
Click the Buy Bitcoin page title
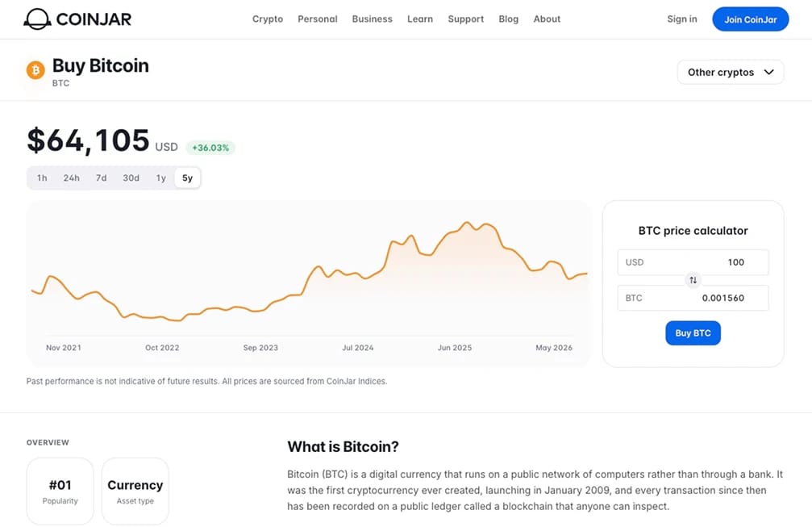point(101,66)
